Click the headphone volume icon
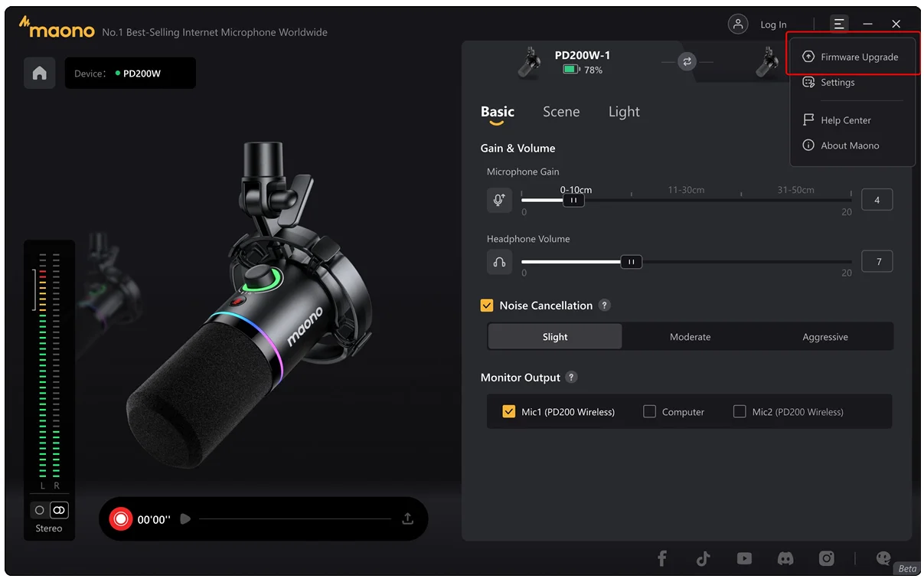The height and width of the screenshot is (582, 924). pyautogui.click(x=499, y=262)
